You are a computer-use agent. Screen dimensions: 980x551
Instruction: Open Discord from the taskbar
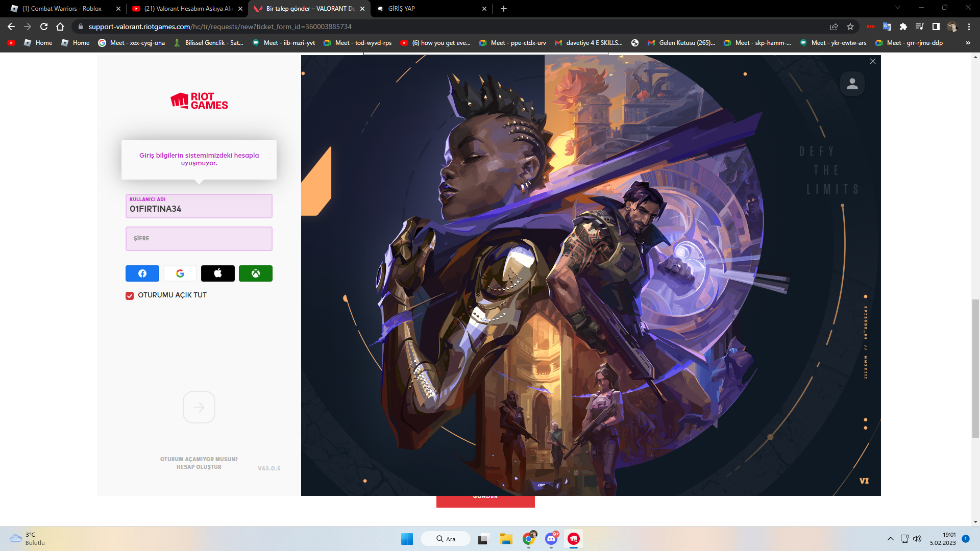[551, 539]
